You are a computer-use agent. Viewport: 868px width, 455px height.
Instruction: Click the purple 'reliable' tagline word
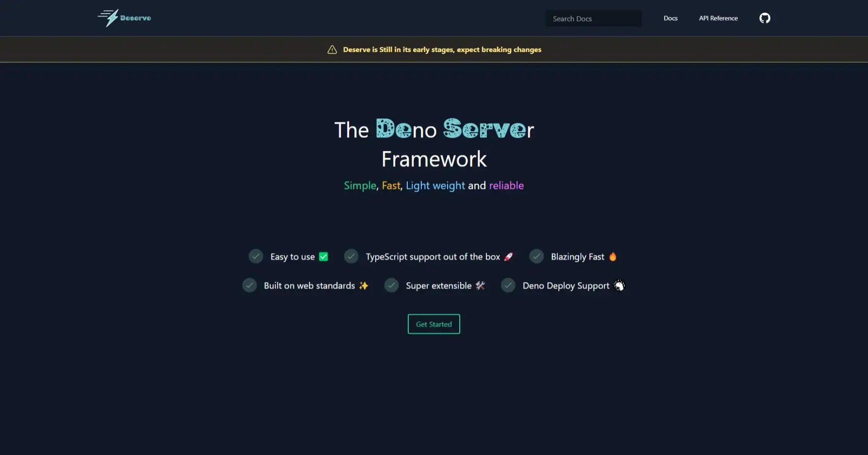point(506,185)
